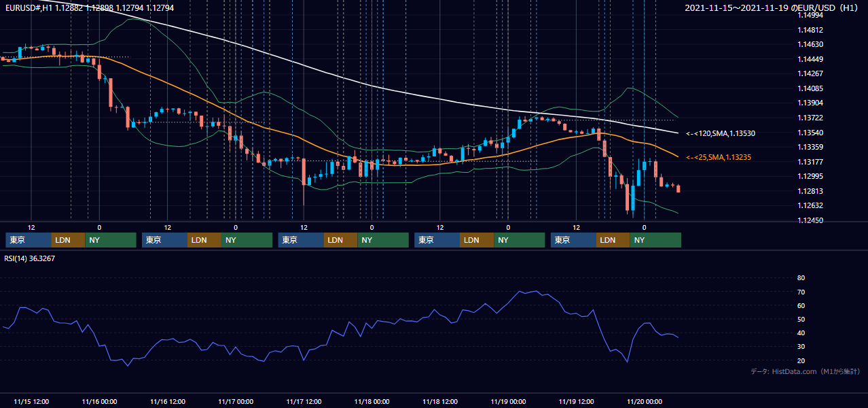Click RSI scale value 70
Viewport: 868px width, 408px height.
pyautogui.click(x=801, y=292)
